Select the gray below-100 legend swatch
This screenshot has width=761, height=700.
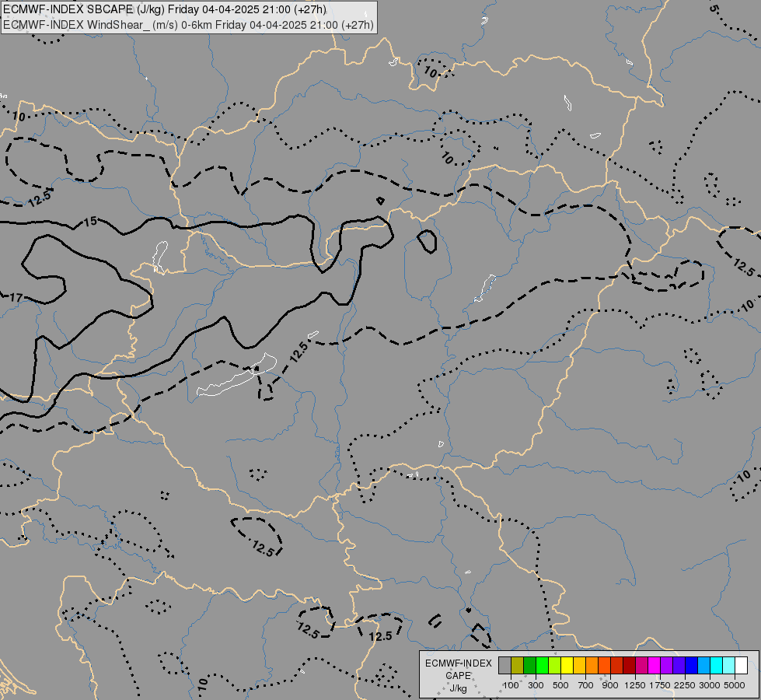(504, 666)
